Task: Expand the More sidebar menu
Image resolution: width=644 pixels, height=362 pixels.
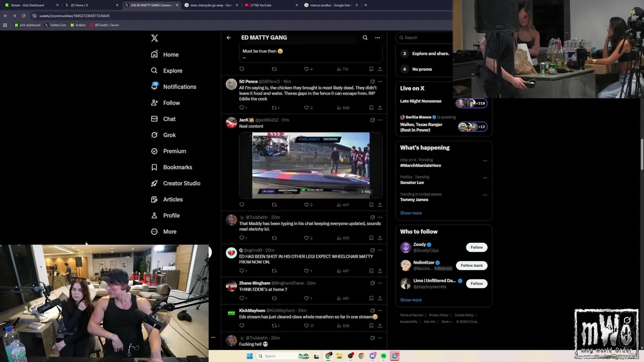Action: [164, 231]
